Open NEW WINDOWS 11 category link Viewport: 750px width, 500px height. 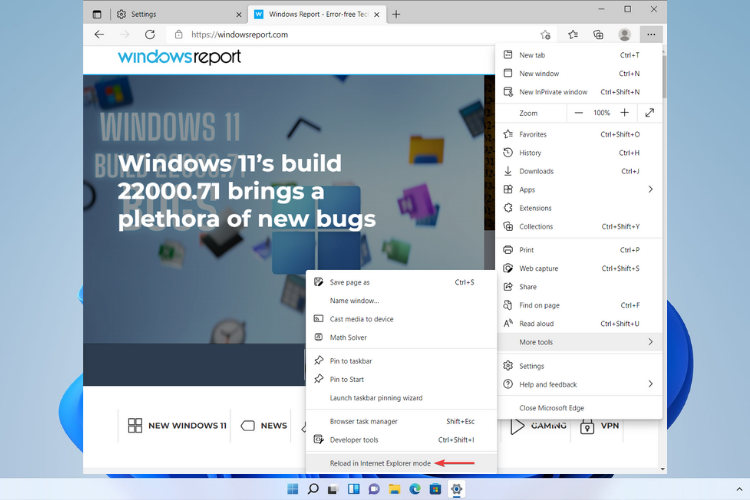177,425
